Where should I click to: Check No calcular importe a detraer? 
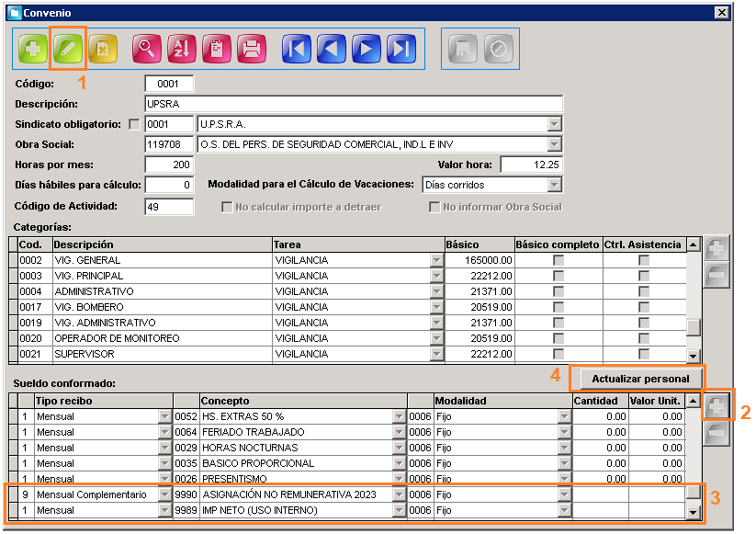tap(227, 207)
